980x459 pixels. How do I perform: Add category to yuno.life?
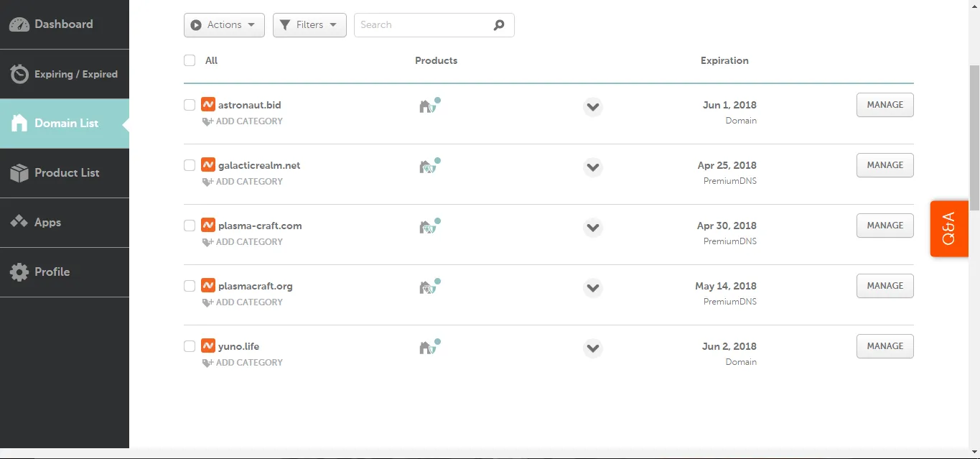243,363
